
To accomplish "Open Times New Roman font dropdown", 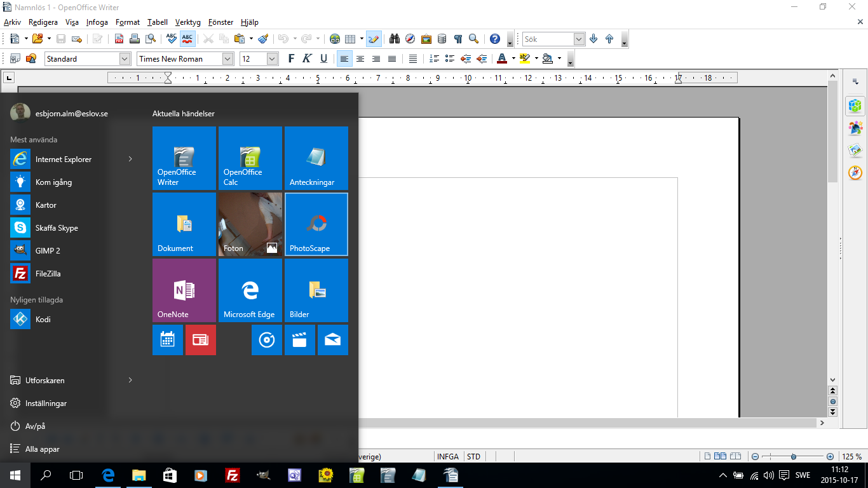I will [228, 58].
